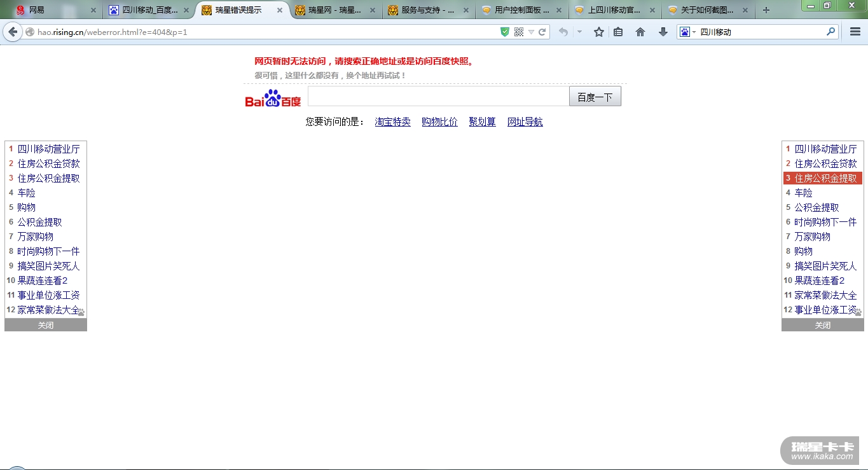Open 公积金提取 in the right panel

(816, 207)
